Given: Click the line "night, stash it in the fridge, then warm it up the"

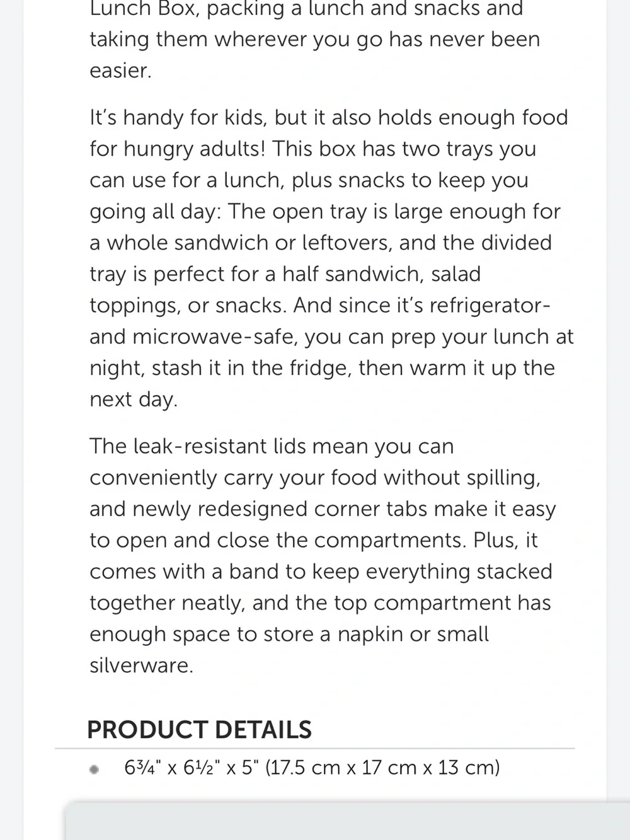Looking at the screenshot, I should [x=322, y=368].
